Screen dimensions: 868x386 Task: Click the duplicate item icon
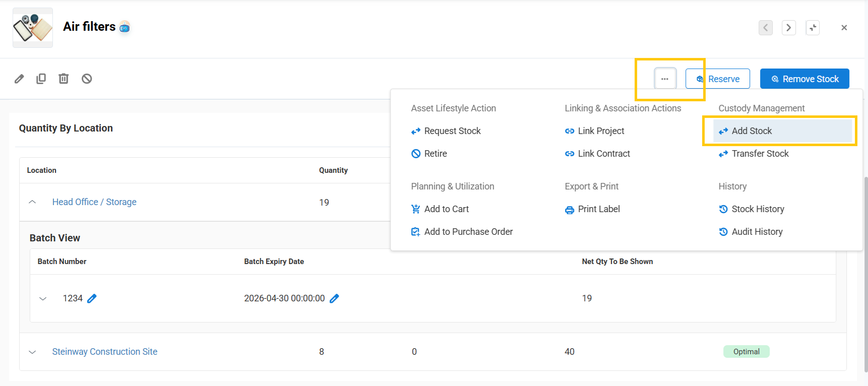[x=41, y=79]
